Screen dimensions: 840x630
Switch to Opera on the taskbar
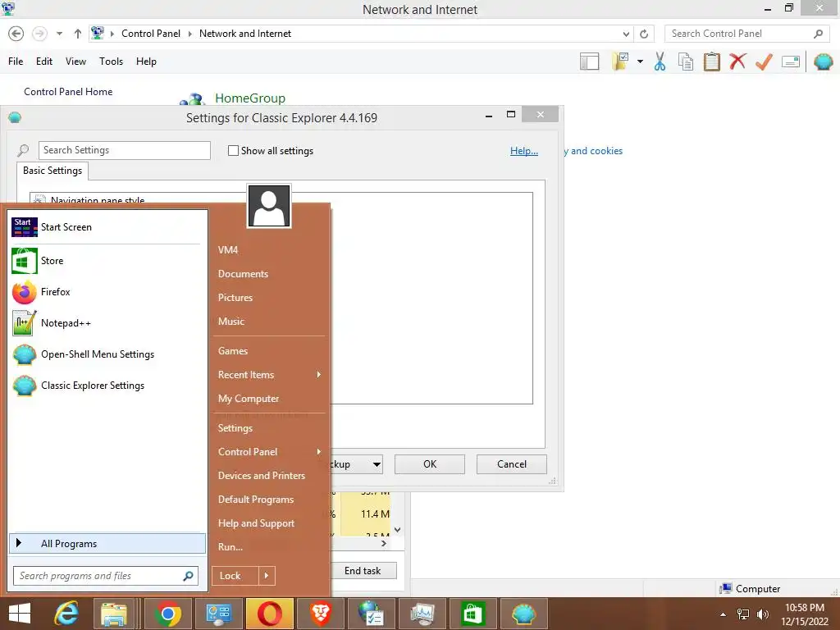click(269, 614)
